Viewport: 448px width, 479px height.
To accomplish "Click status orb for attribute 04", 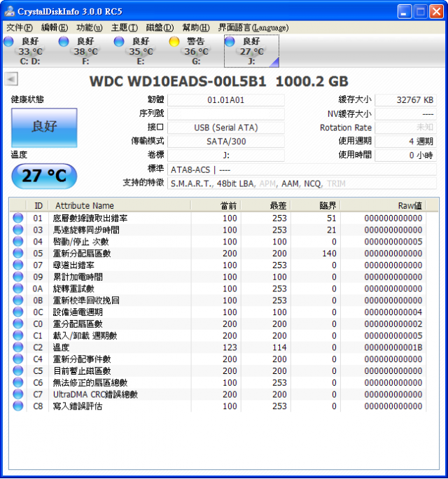I will point(18,242).
